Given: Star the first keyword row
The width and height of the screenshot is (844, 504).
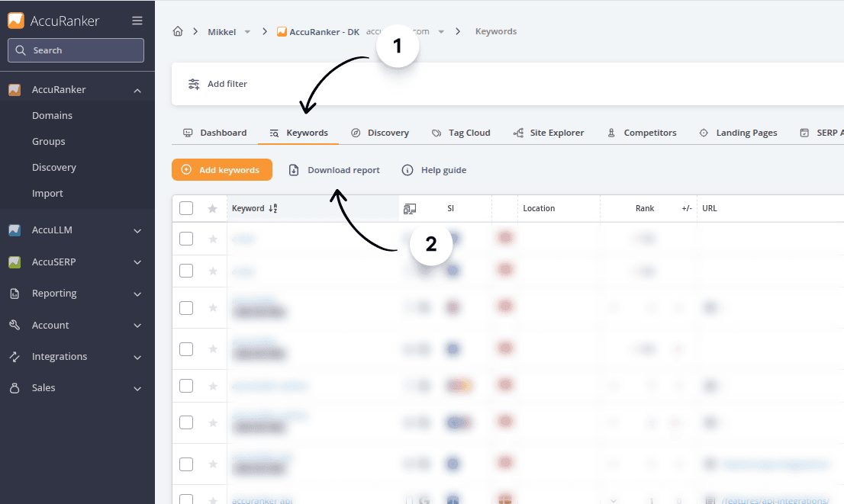Looking at the screenshot, I should (213, 239).
